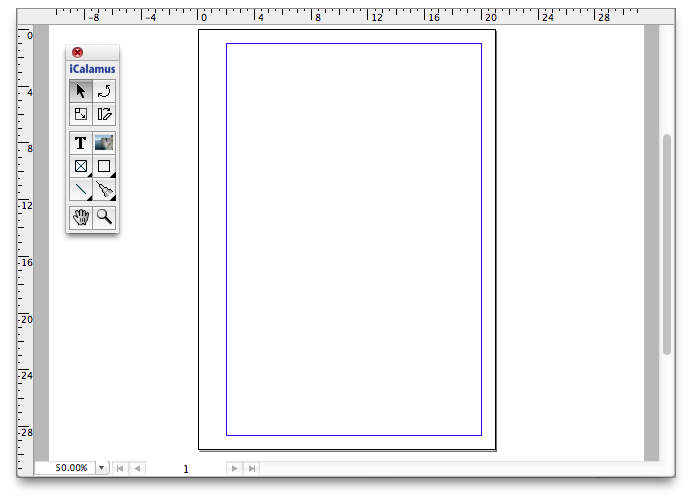Viewport: 692px width, 502px height.
Task: Select the Image frame tool
Action: pos(104,143)
